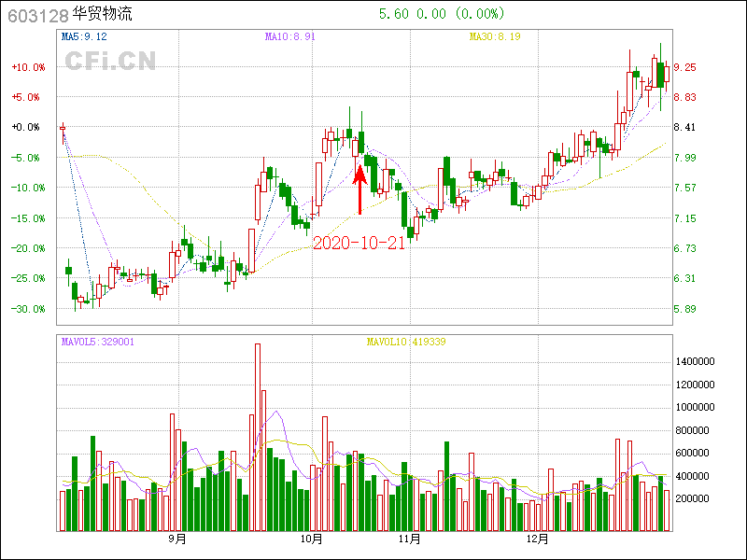This screenshot has height=560, width=747.
Task: Select the 11月 month axis label
Action: click(x=409, y=539)
